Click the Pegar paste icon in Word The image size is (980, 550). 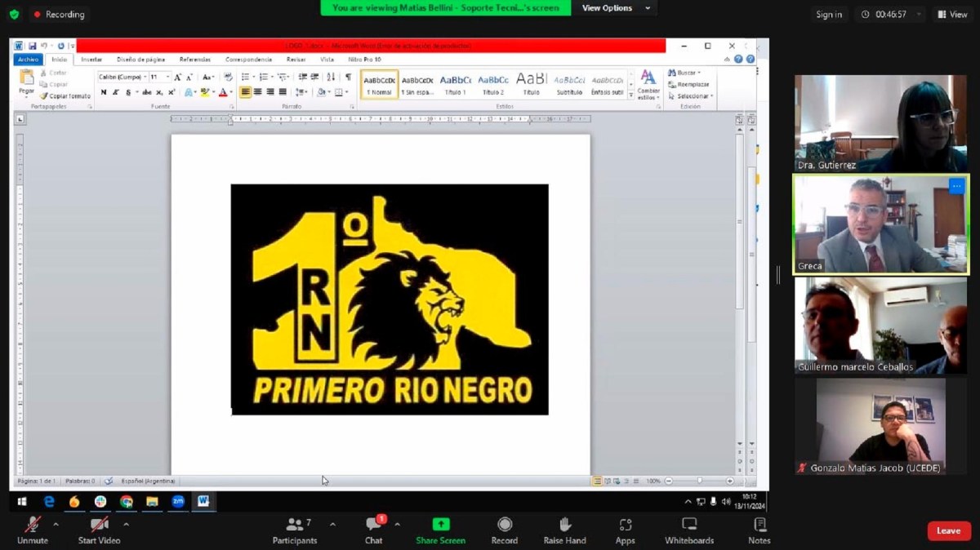(27, 80)
